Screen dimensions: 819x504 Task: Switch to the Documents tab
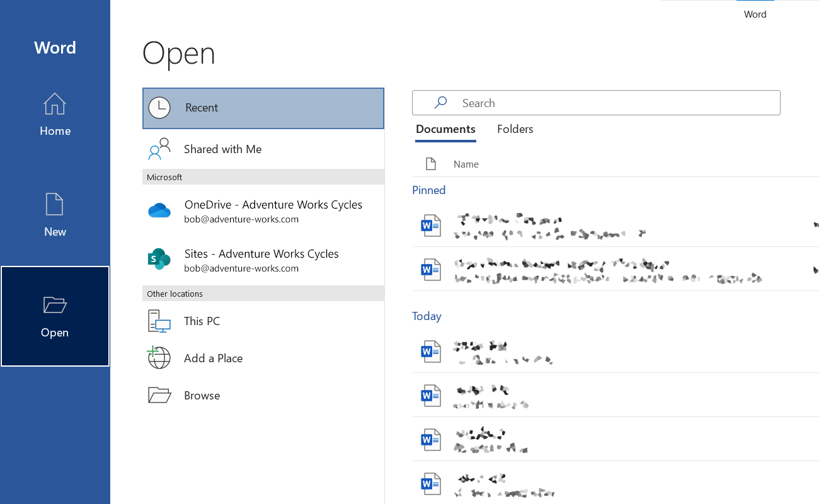[445, 129]
